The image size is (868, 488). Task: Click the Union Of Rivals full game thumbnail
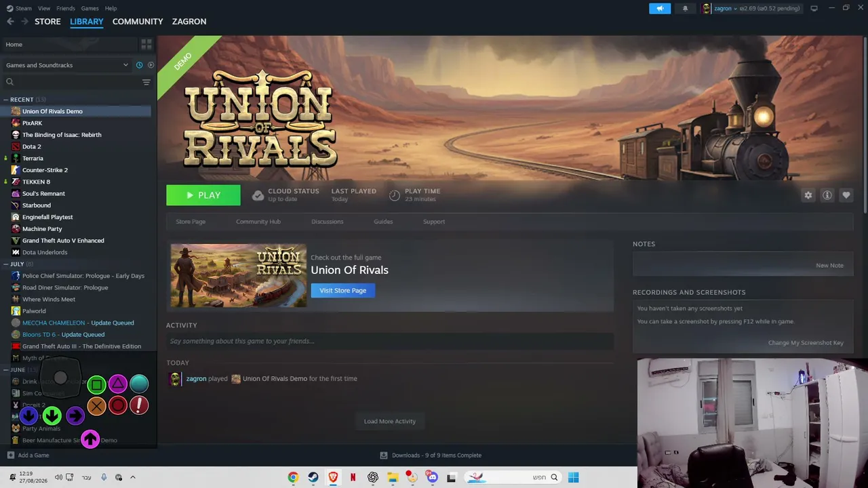coord(239,276)
